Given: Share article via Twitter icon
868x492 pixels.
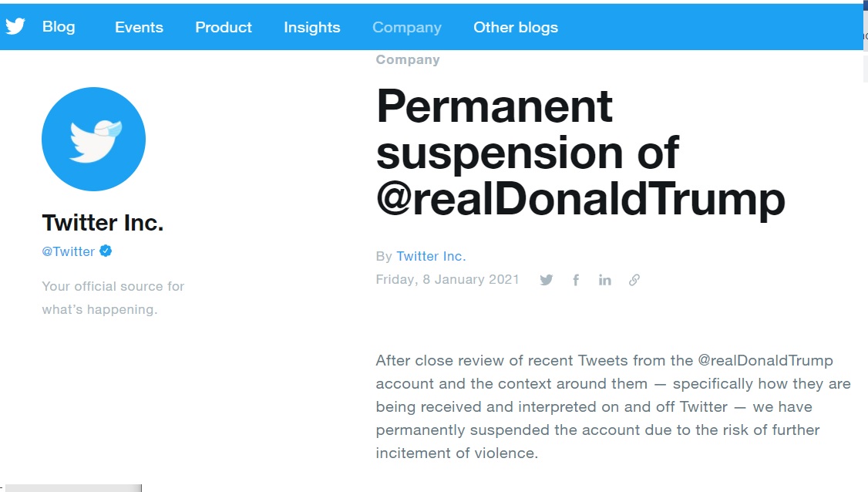Looking at the screenshot, I should [x=547, y=280].
